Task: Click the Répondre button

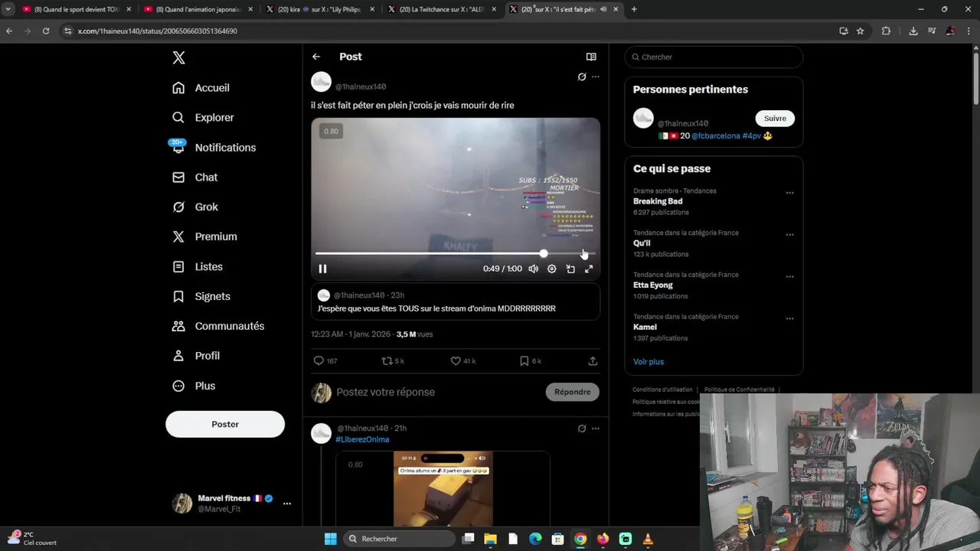Action: [573, 392]
